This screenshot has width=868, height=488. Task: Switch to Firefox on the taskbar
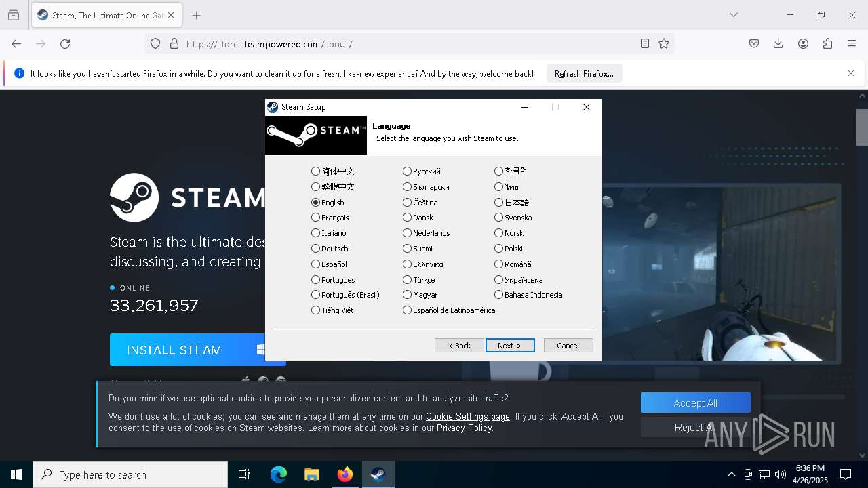344,474
